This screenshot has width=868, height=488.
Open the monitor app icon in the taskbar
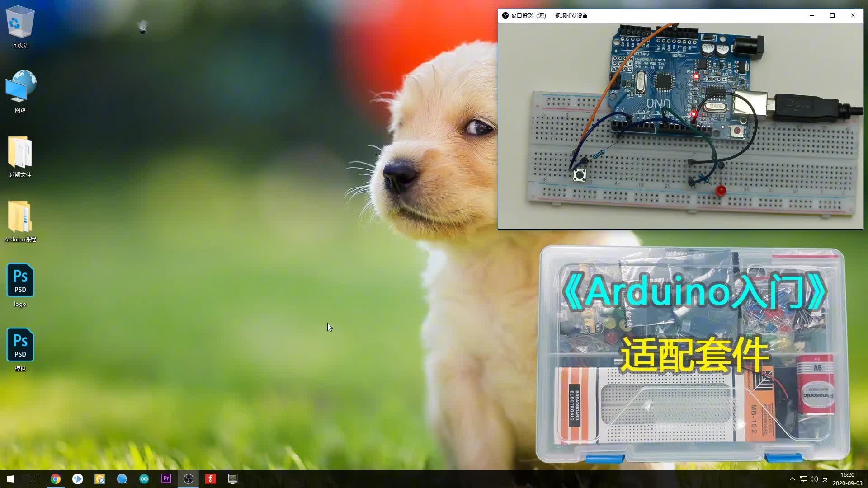[233, 479]
